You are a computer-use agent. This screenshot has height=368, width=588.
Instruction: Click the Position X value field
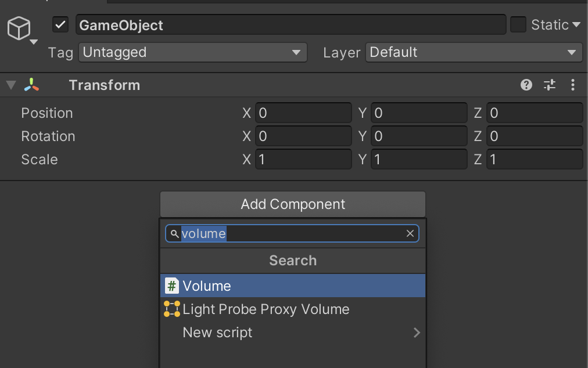[x=303, y=113]
